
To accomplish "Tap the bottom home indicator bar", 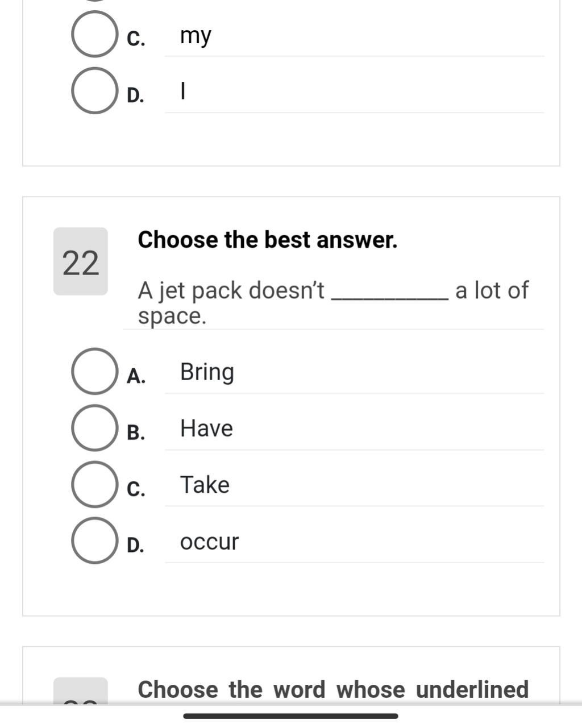I will tap(291, 716).
